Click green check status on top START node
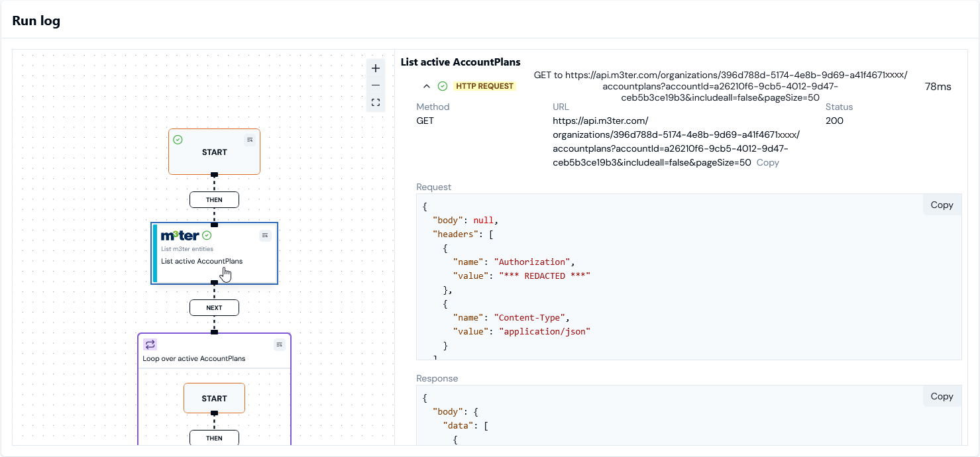This screenshot has width=980, height=457. 178,140
